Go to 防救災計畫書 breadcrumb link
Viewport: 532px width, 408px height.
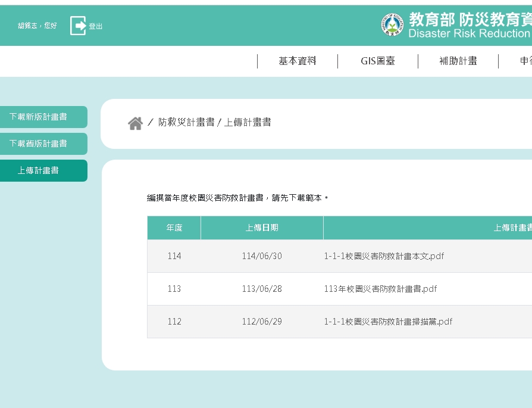point(186,122)
